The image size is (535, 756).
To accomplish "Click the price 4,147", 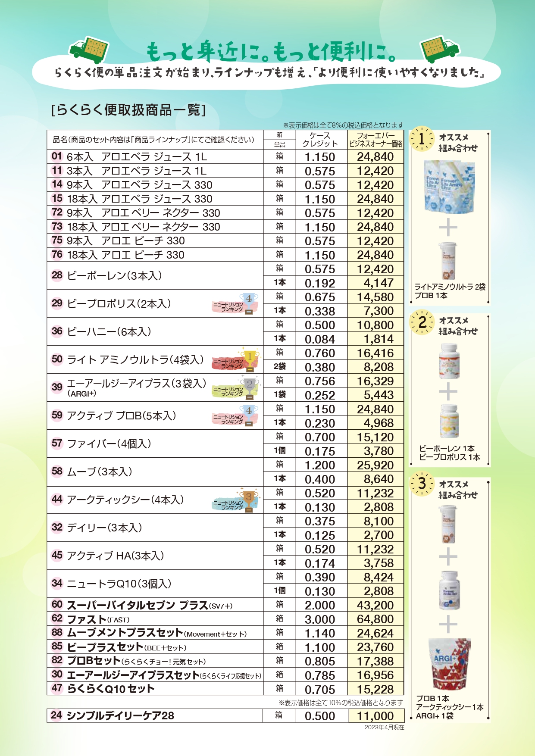I will (379, 283).
